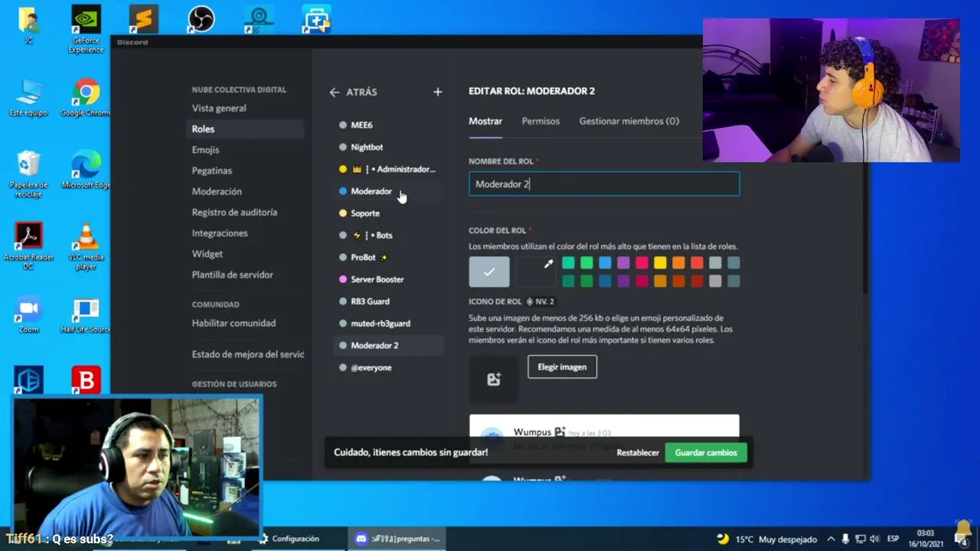Screen dimensions: 980x551
Task: Select the Nightbot role
Action: pos(388,147)
